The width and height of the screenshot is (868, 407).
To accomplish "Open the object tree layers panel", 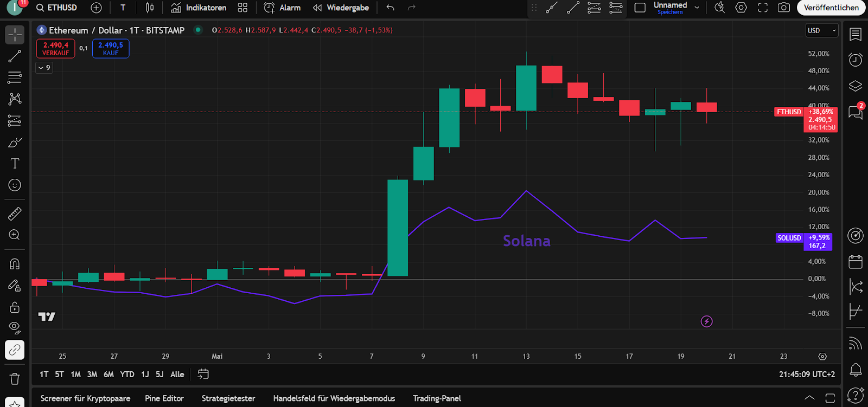I will click(856, 86).
